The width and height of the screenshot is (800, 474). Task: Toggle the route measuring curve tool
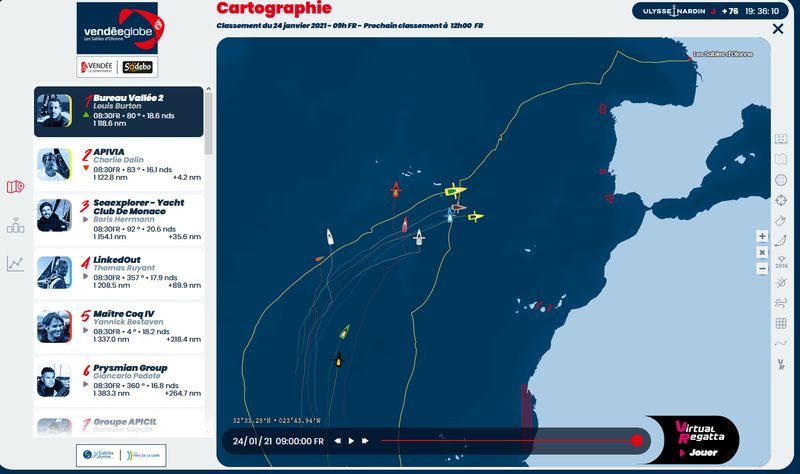click(781, 241)
